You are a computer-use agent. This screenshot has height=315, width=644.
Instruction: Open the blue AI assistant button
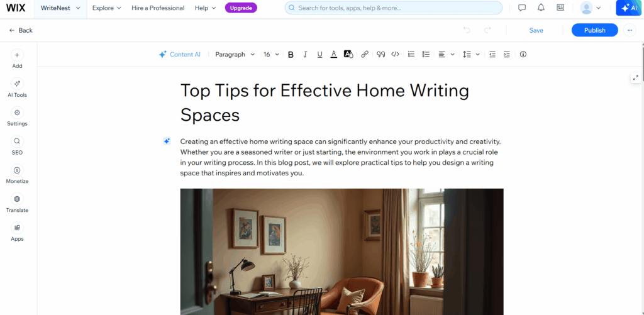(x=629, y=8)
